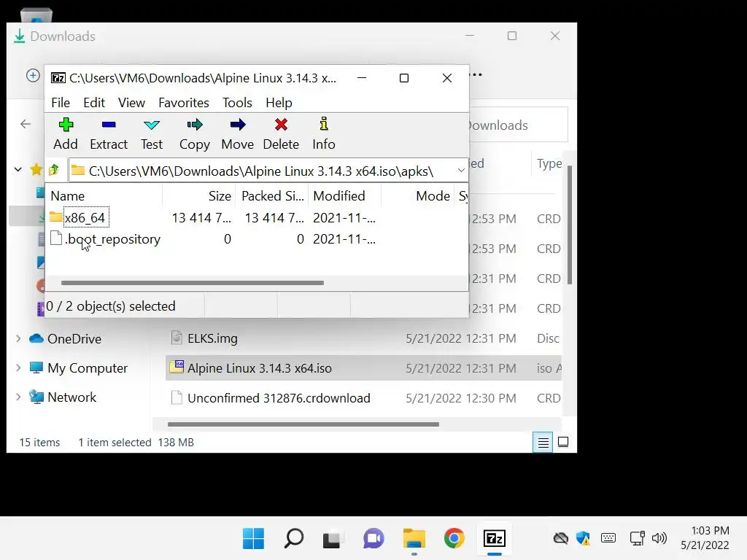Open the Windows Start menu
Viewport: 747px width, 560px height.
point(253,539)
